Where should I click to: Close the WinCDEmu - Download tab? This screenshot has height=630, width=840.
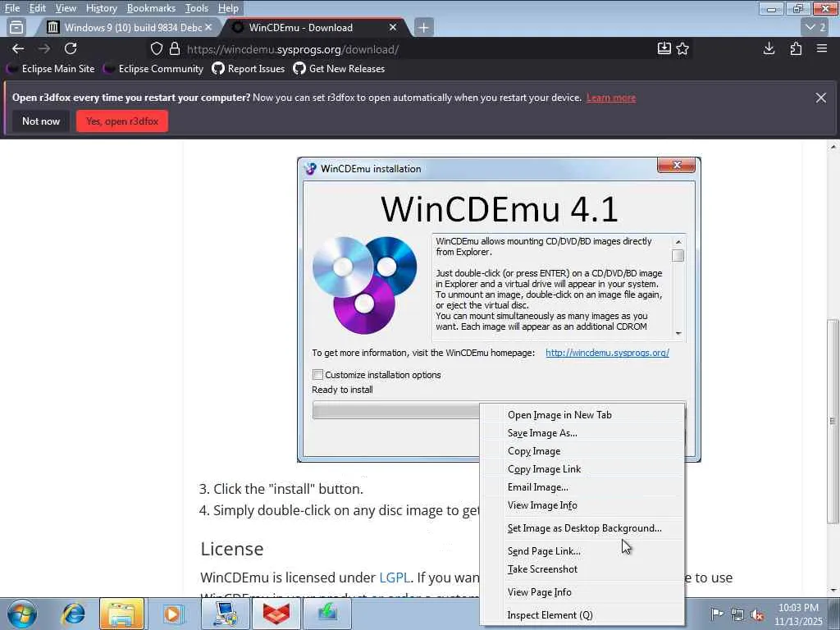[x=393, y=27]
